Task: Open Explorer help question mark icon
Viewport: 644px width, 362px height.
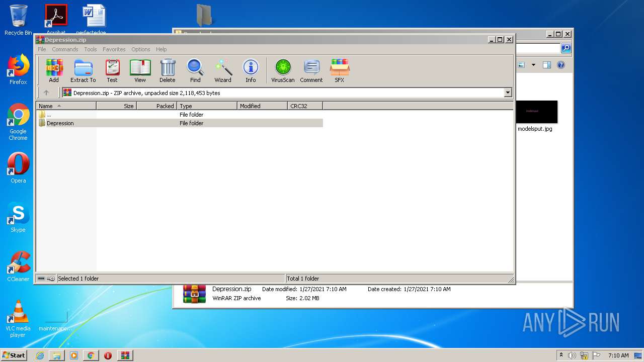Action: click(x=561, y=65)
